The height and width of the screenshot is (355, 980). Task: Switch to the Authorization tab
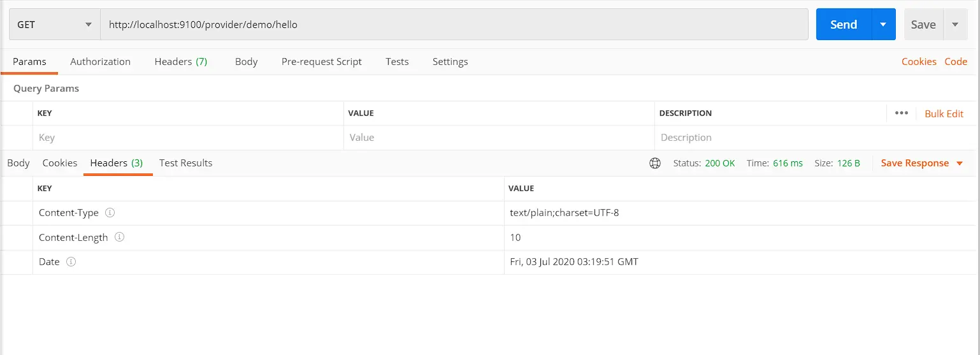100,62
